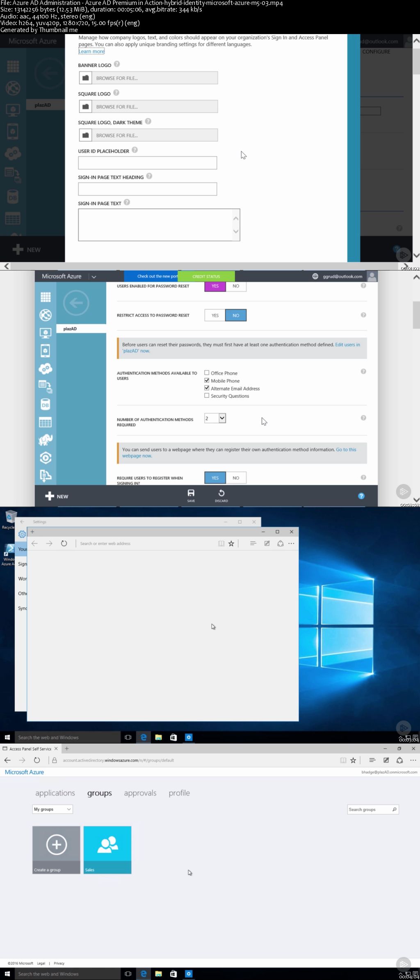Follow the Edit users in 'plazAD' now link
The height and width of the screenshot is (980, 420).
(241, 348)
